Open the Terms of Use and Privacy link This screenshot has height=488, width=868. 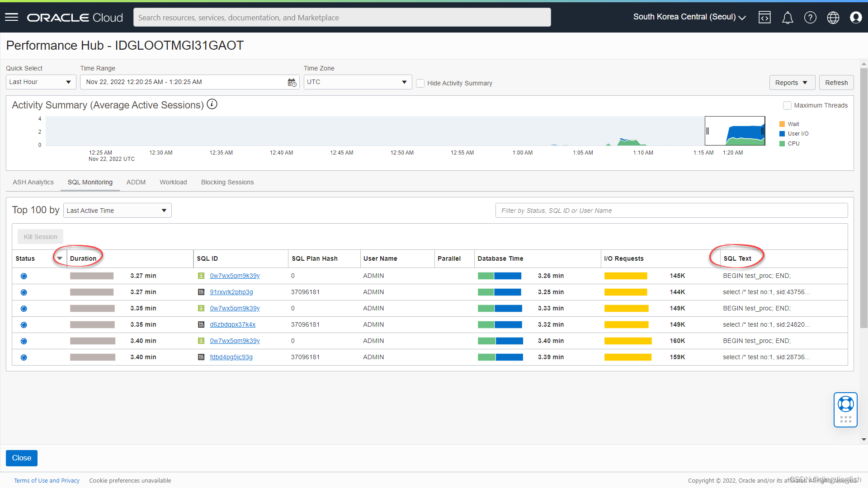(x=47, y=480)
